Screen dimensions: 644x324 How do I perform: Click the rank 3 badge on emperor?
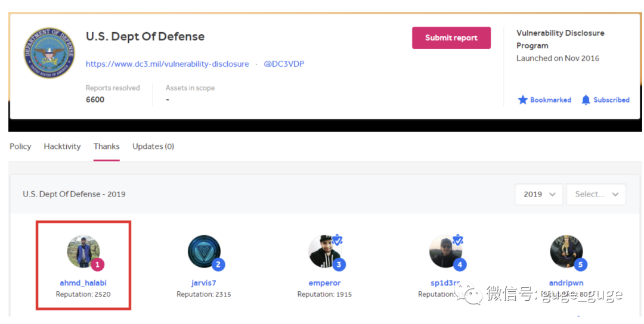(339, 264)
